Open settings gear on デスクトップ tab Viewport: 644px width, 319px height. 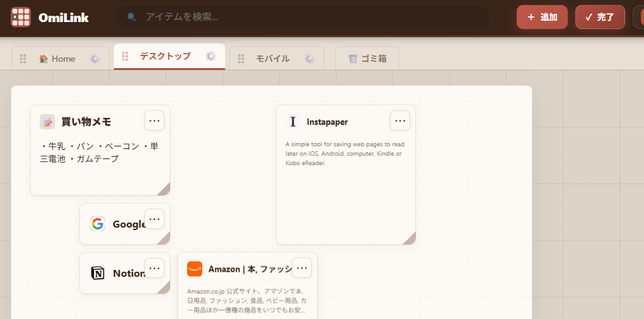210,56
